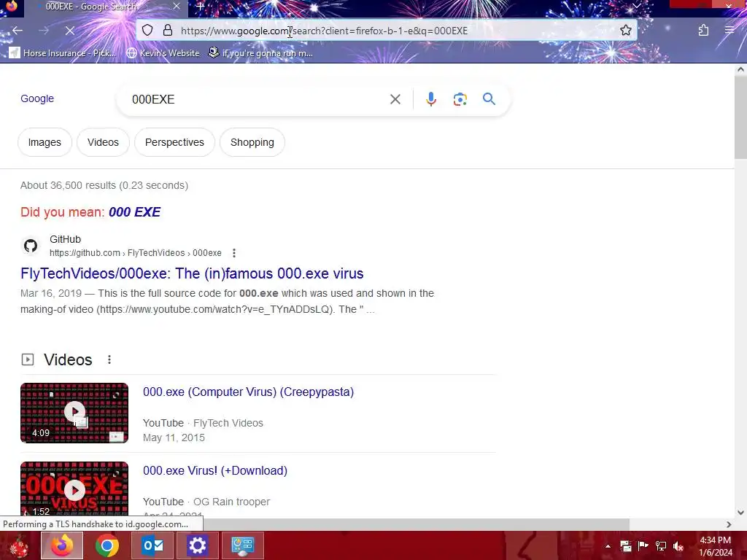The height and width of the screenshot is (560, 747).
Task: Click the Google logo link
Action: click(37, 98)
